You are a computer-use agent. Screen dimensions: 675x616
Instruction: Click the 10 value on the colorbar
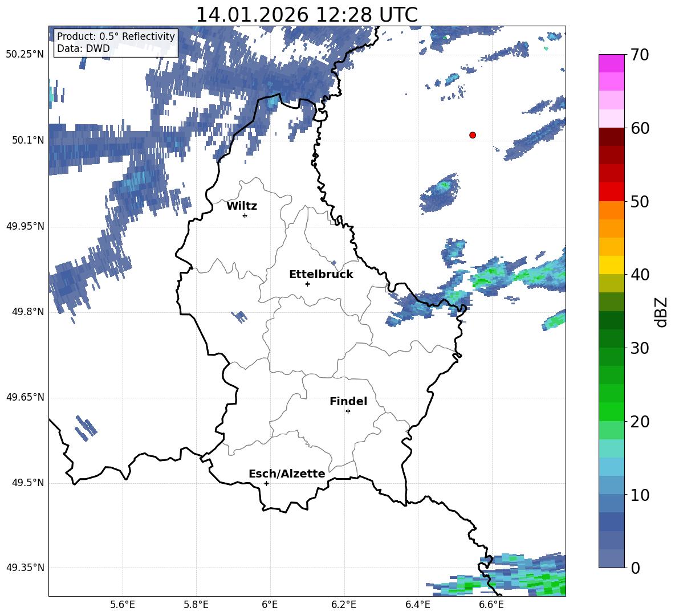click(640, 495)
